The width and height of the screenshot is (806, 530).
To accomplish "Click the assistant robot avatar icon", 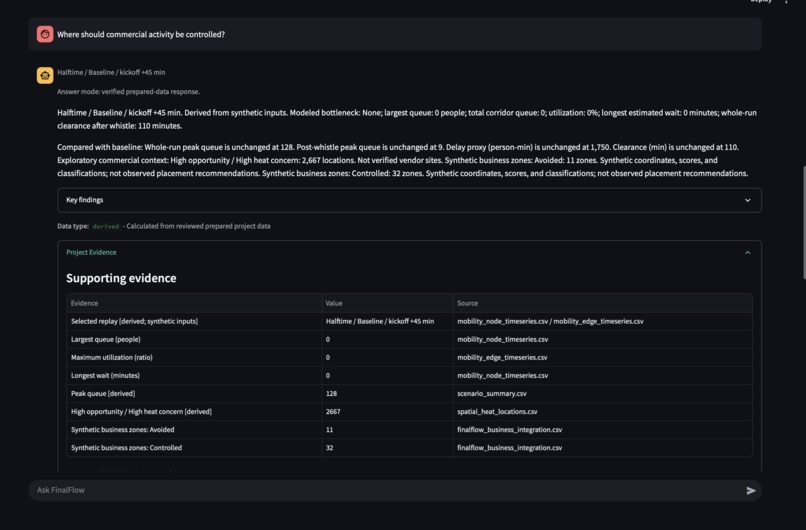I will (x=45, y=76).
